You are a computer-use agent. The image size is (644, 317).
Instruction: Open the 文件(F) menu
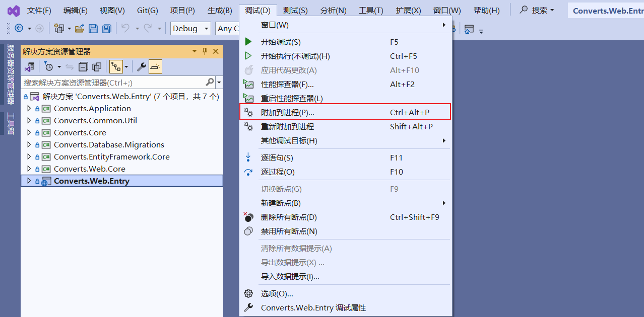pos(39,10)
